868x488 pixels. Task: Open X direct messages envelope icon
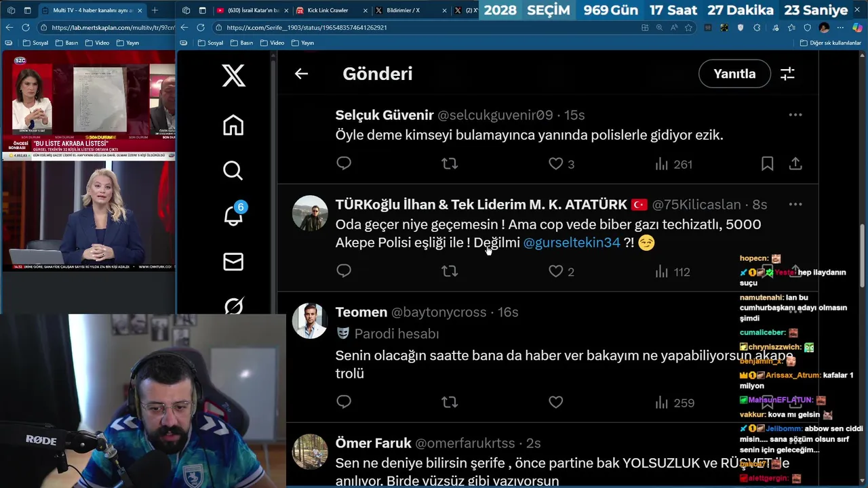point(233,262)
